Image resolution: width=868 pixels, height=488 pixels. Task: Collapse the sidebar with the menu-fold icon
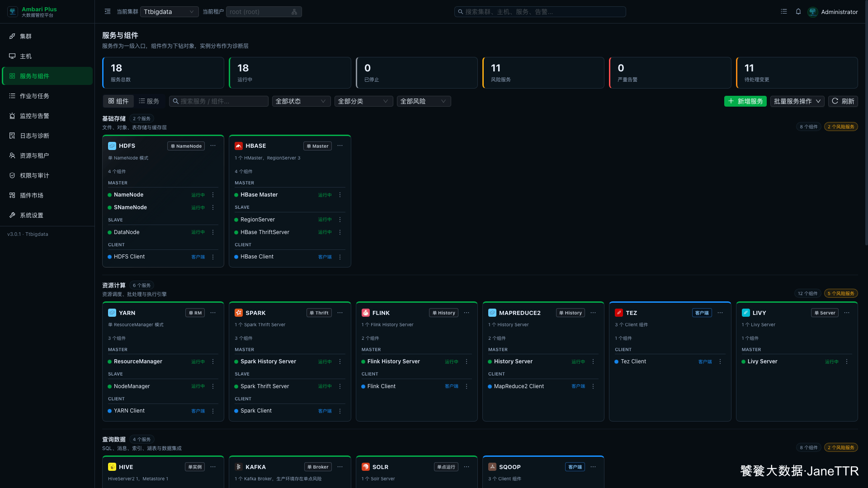click(x=108, y=12)
